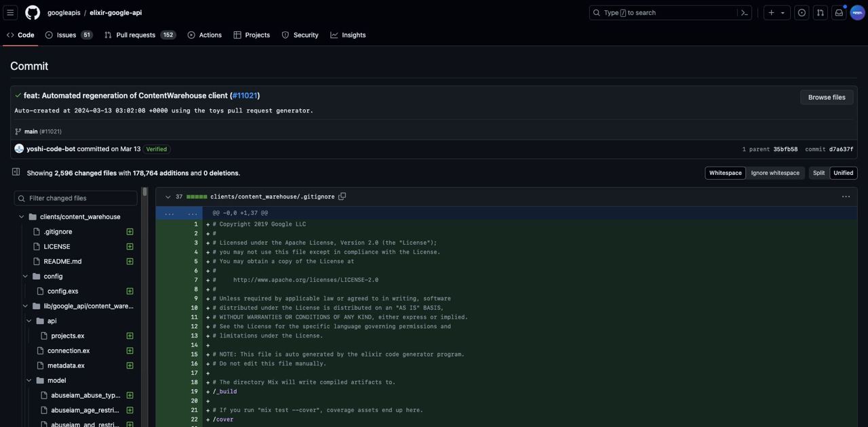Select the Unified diff view
868x427 pixels.
[844, 173]
